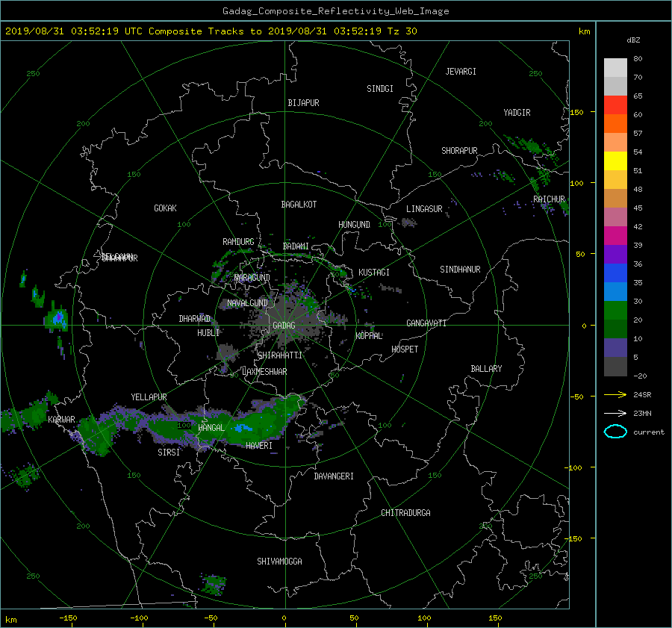The height and width of the screenshot is (628, 672).
Task: Click the SHIRAHATTI city label
Action: point(280,355)
